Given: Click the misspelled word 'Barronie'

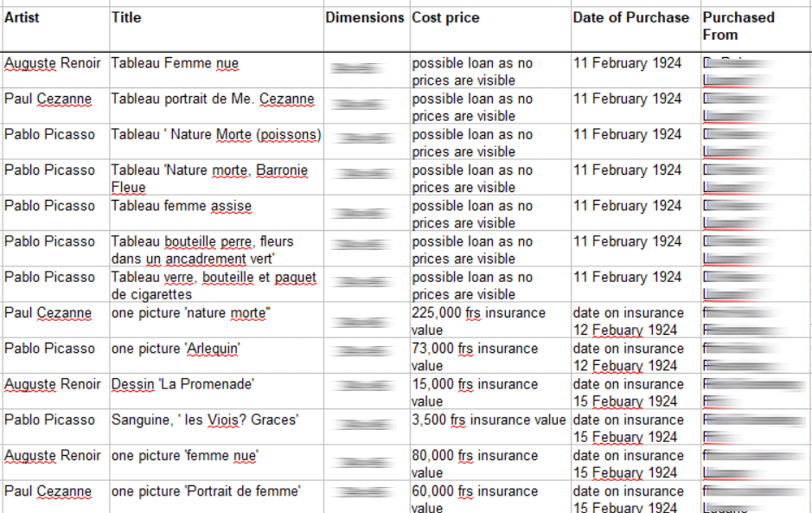Looking at the screenshot, I should [282, 170].
